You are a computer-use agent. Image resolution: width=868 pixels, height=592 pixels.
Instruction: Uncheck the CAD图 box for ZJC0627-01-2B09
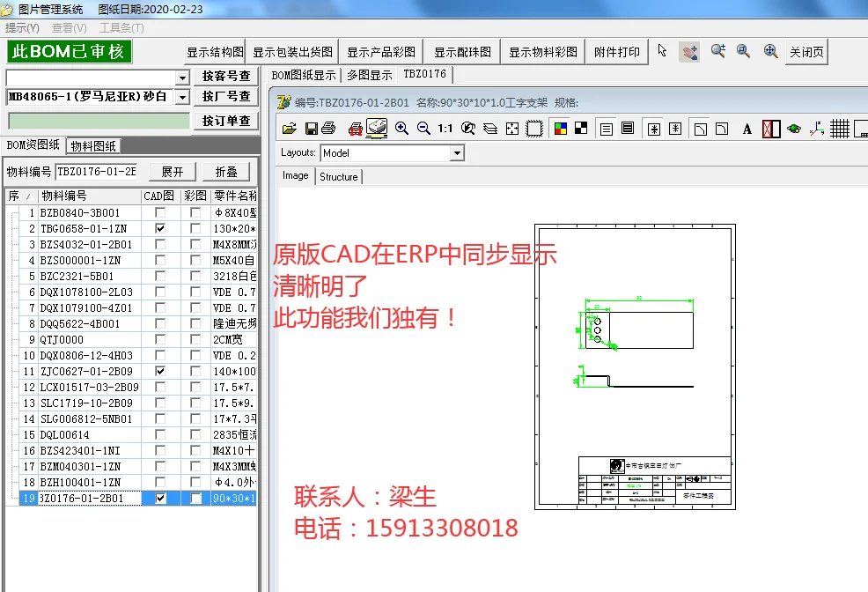coord(159,370)
